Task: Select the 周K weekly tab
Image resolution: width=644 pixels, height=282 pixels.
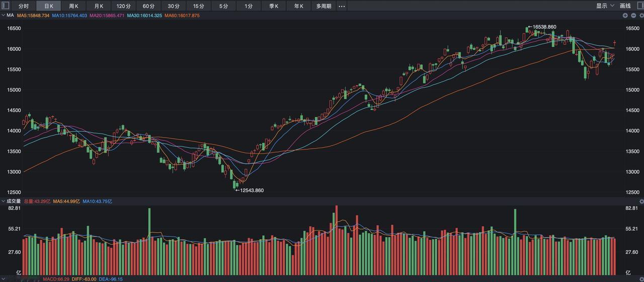Action: (x=73, y=6)
